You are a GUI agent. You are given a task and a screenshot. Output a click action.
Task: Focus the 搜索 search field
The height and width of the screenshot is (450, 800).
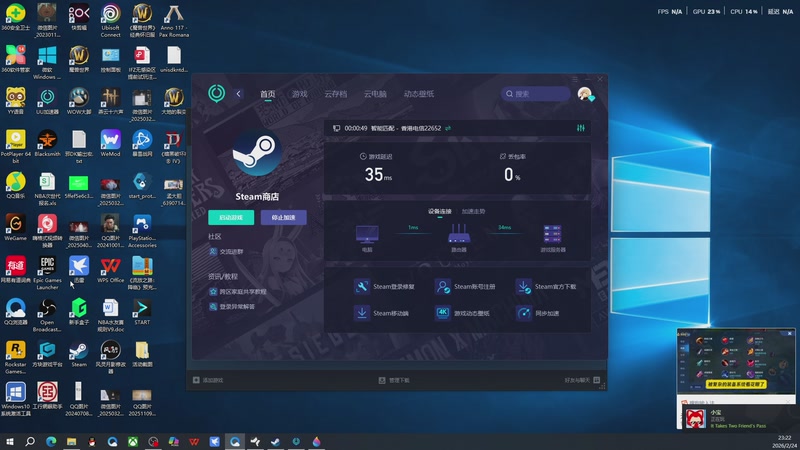(535, 94)
